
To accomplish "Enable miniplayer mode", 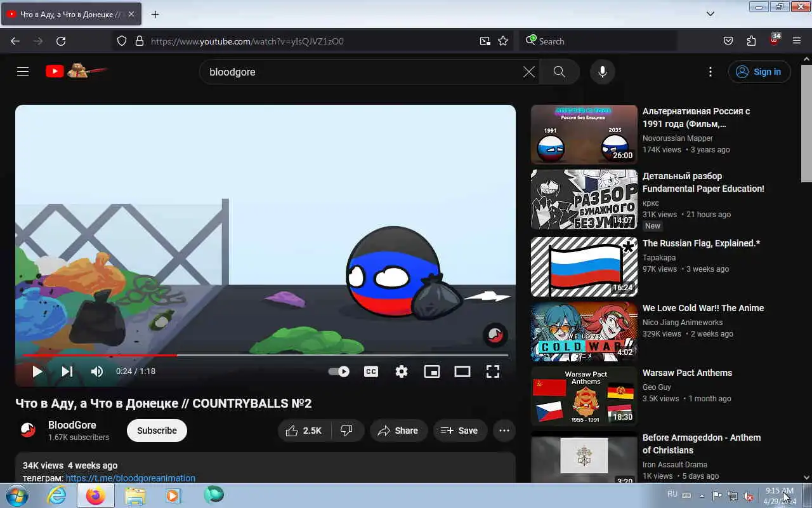I will point(432,371).
